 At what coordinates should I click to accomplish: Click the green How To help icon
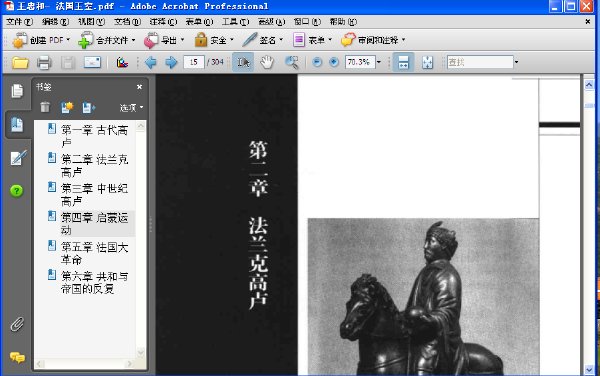coord(16,190)
